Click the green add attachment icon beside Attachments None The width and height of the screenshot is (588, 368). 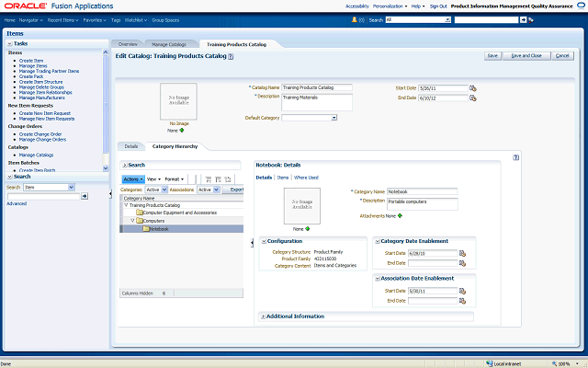pos(401,216)
